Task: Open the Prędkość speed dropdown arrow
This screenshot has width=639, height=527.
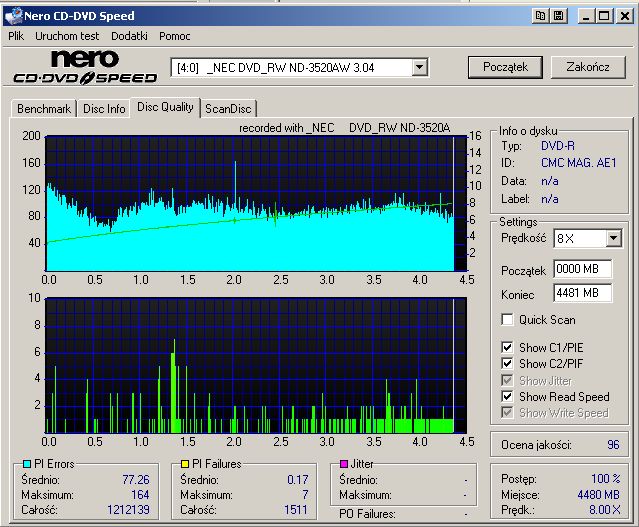Action: (613, 238)
